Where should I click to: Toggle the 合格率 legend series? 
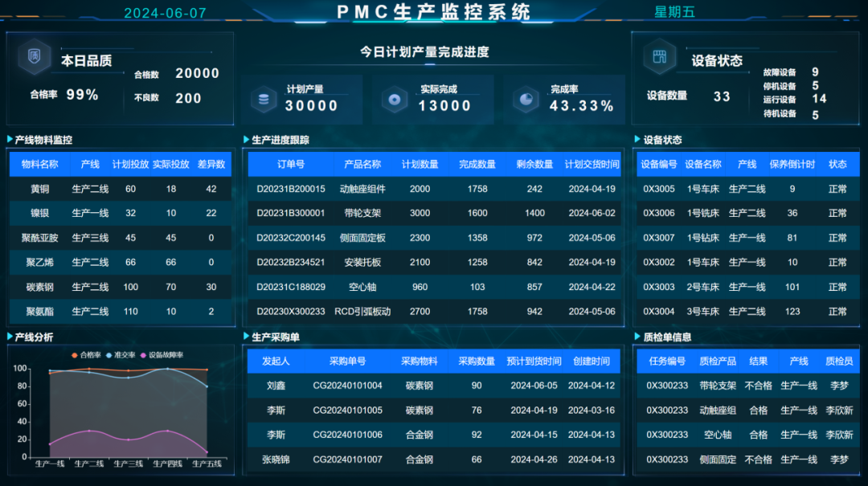(x=86, y=355)
